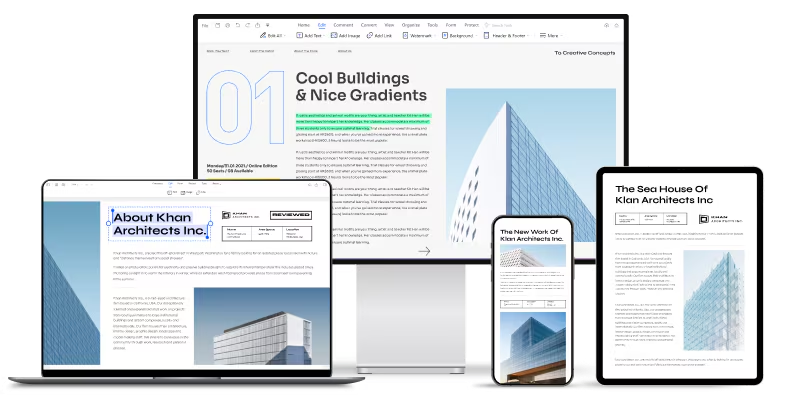
Task: Click the Print icon in monitor's quick toolbar
Action: coord(228,25)
